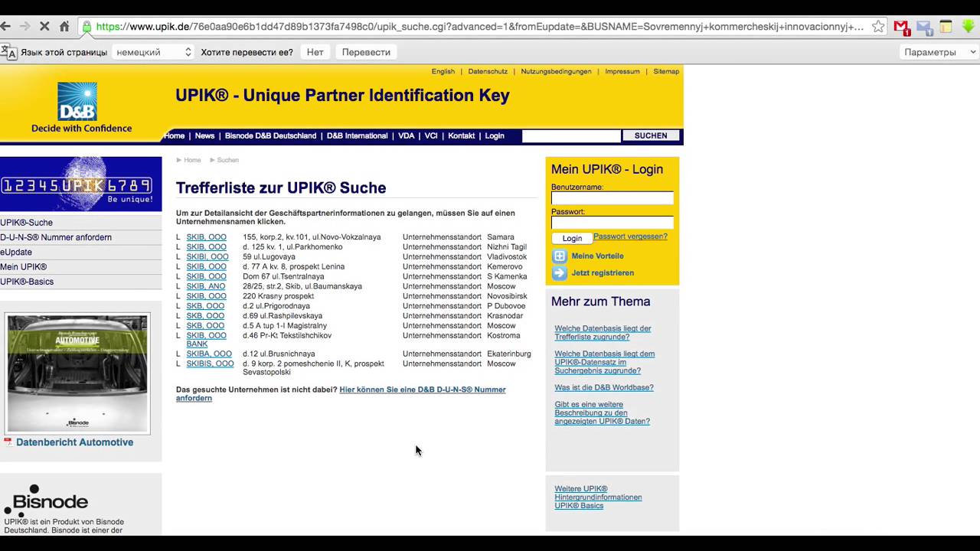This screenshot has height=551, width=980.
Task: Open SKIB, ANO result in Moscow
Action: [206, 286]
